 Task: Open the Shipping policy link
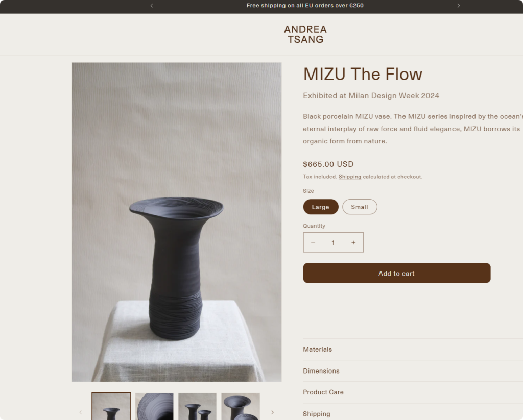(x=350, y=177)
